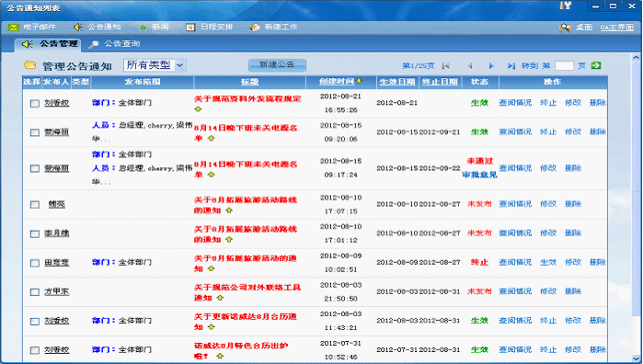This screenshot has height=364, width=643.
Task: Click top-arrow icon after 诺威达8月特色台历出炉啦
Action: pyautogui.click(x=220, y=356)
